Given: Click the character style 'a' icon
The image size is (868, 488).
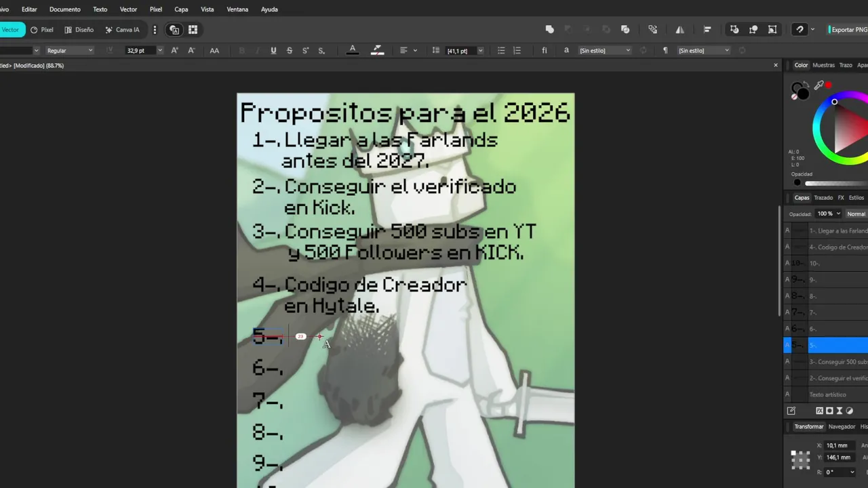Looking at the screenshot, I should (566, 50).
